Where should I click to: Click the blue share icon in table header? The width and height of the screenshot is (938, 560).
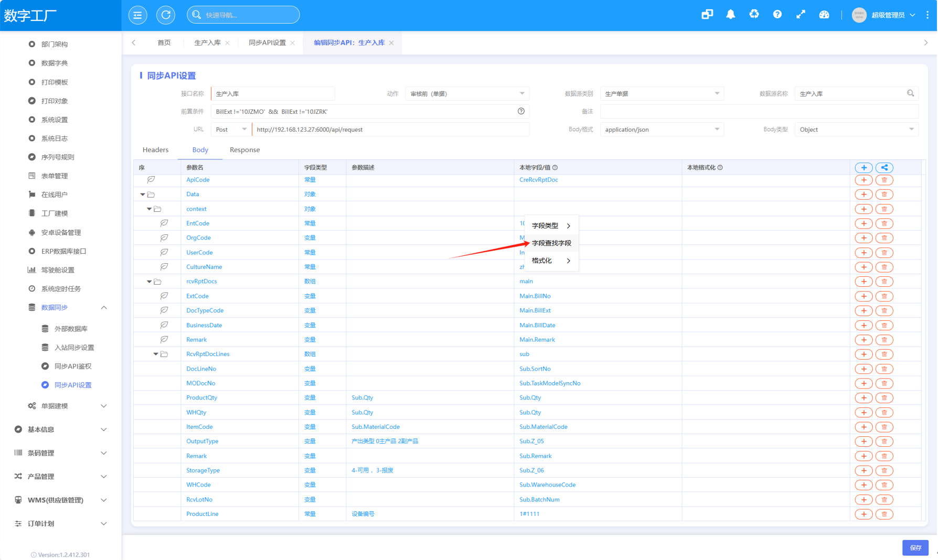pos(884,168)
